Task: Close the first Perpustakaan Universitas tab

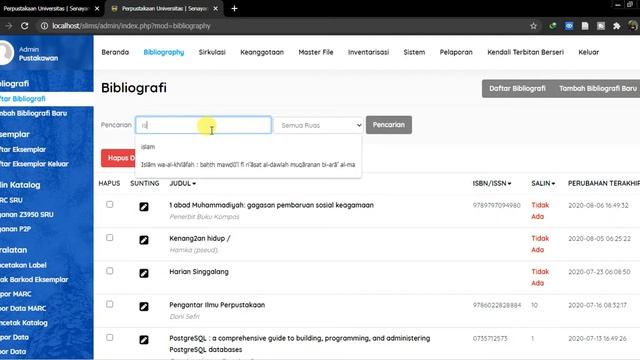Action: coord(97,8)
